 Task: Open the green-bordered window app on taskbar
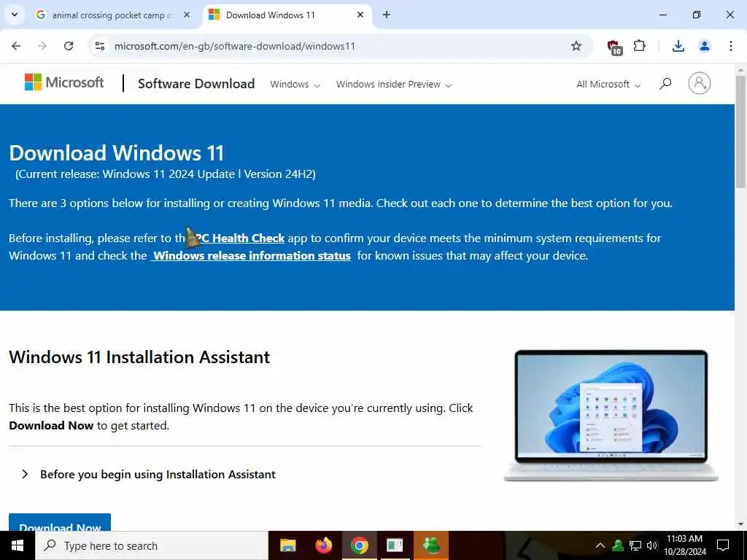[395, 545]
